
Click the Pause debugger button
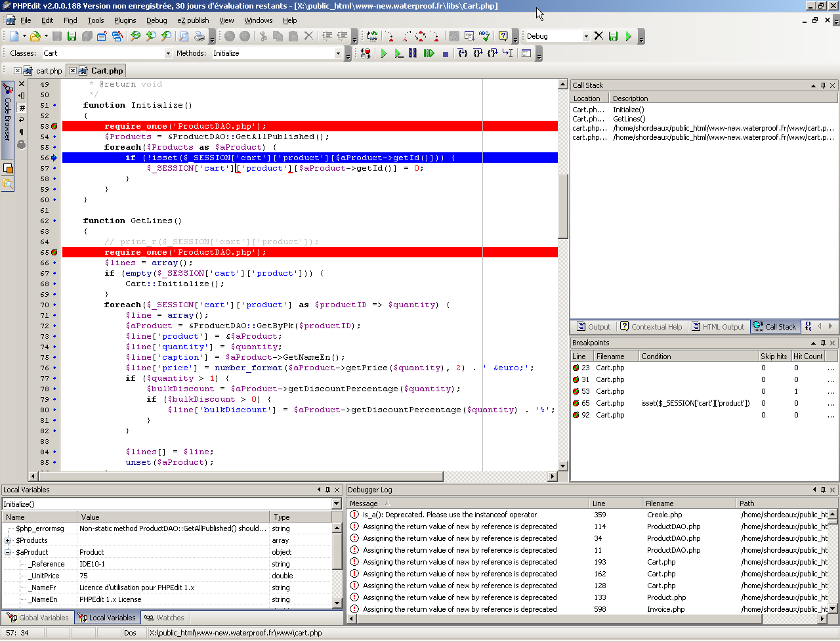pyautogui.click(x=413, y=53)
